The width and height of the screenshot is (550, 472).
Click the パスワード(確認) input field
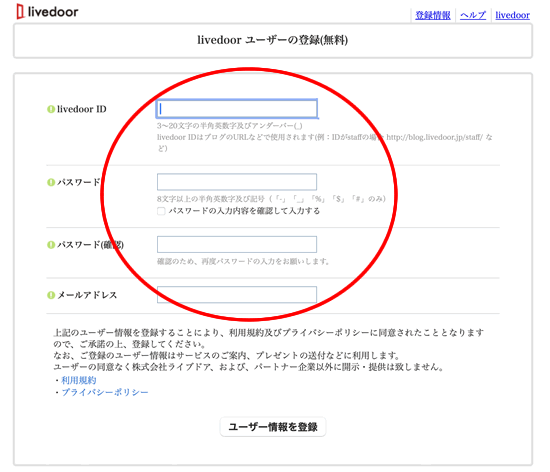coord(237,244)
